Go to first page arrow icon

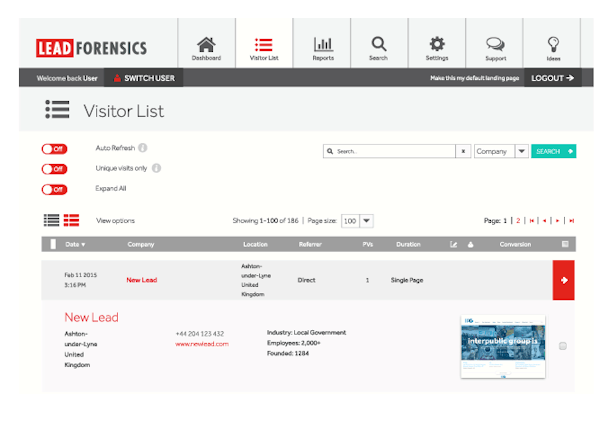532,221
